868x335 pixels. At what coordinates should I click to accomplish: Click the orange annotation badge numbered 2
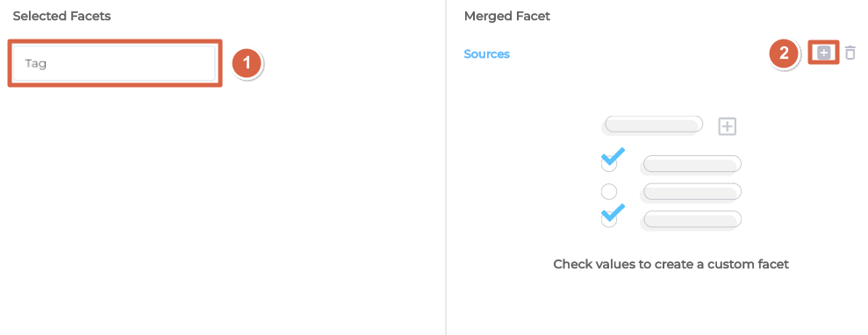click(x=784, y=53)
